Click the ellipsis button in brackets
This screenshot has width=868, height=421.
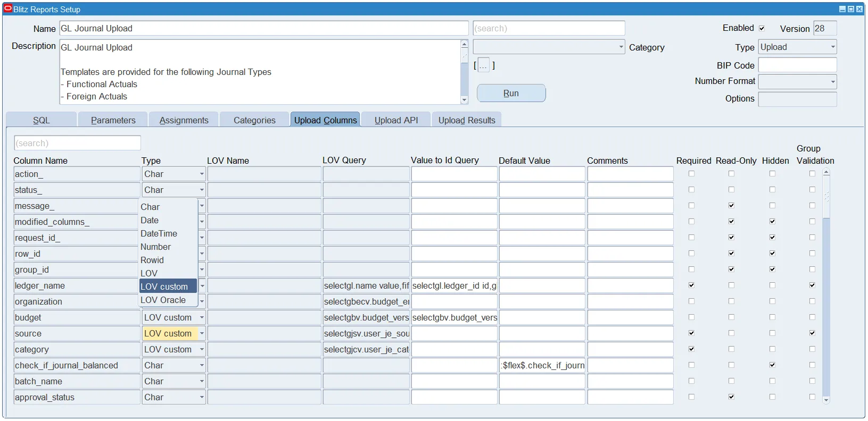click(483, 65)
